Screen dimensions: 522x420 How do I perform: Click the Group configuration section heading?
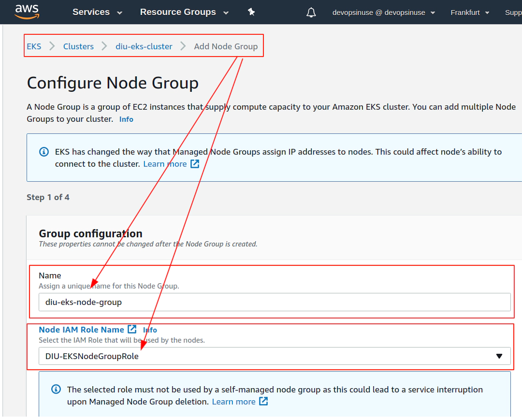pyautogui.click(x=90, y=233)
